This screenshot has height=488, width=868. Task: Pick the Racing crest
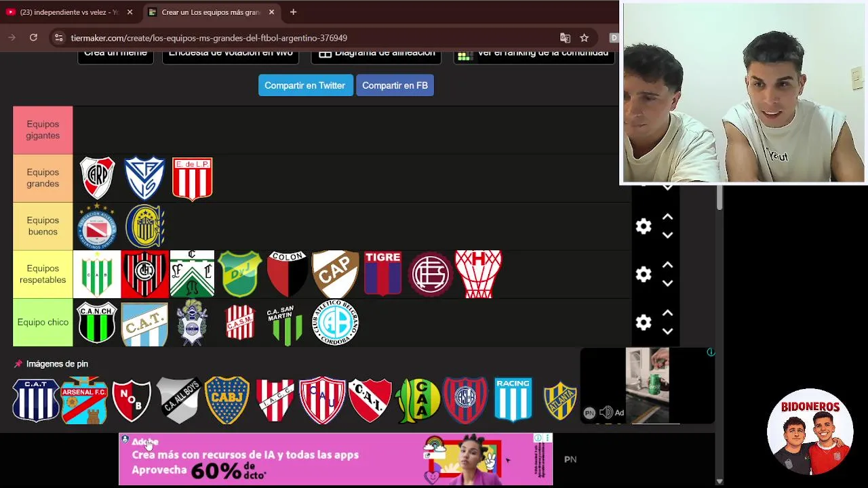513,400
